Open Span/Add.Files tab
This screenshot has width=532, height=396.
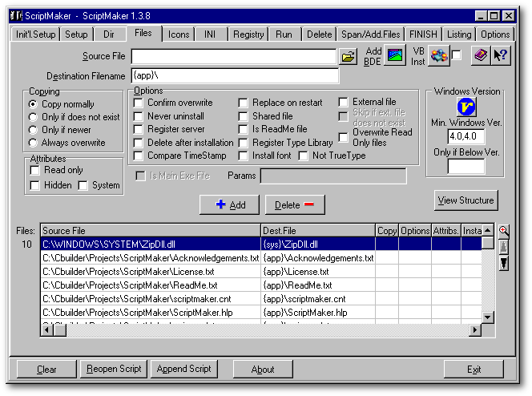(x=370, y=34)
